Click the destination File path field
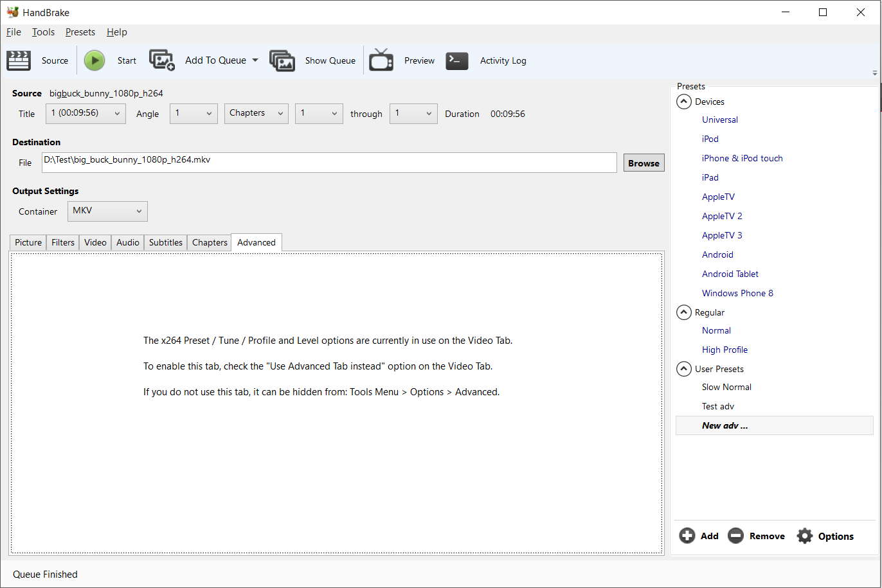Screen dimensions: 882x588 pos(329,163)
